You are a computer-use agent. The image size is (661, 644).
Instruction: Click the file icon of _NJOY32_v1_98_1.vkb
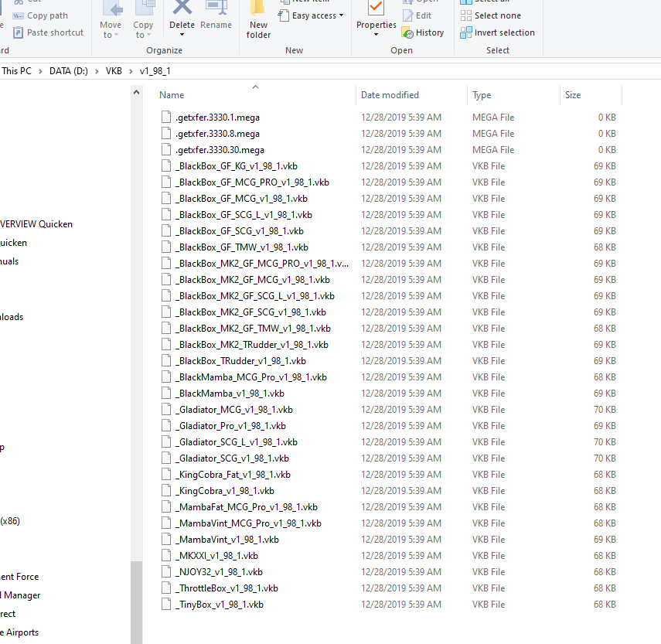(x=166, y=572)
